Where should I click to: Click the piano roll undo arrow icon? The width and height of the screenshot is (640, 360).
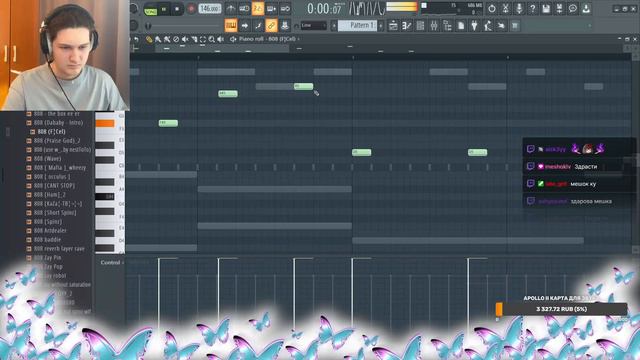point(137,39)
